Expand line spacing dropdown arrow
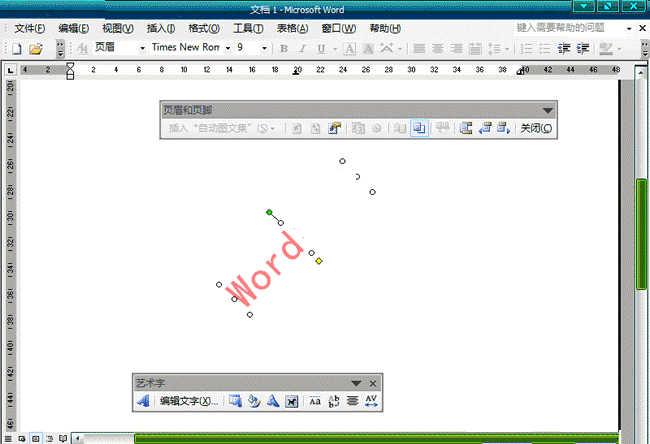Viewport: 650px width, 444px height. tap(507, 49)
